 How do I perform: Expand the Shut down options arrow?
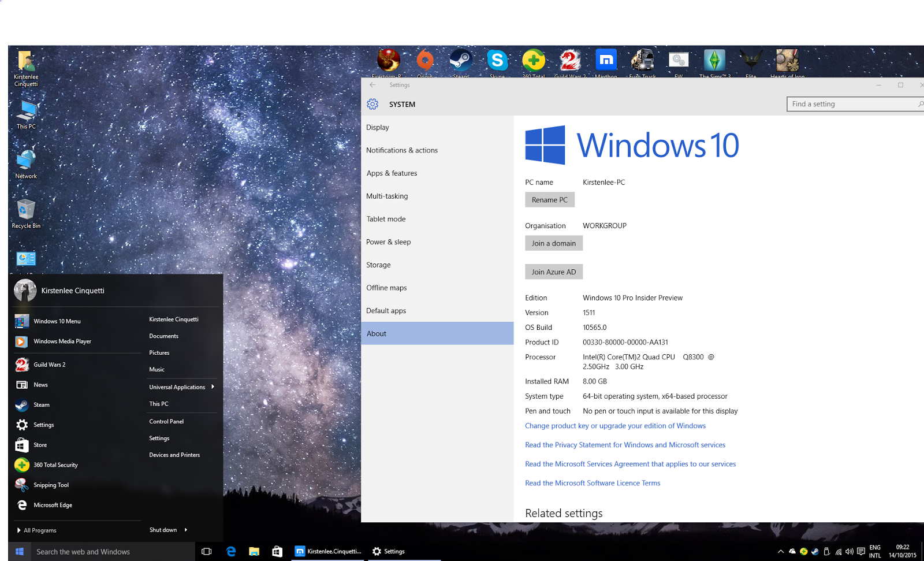185,530
